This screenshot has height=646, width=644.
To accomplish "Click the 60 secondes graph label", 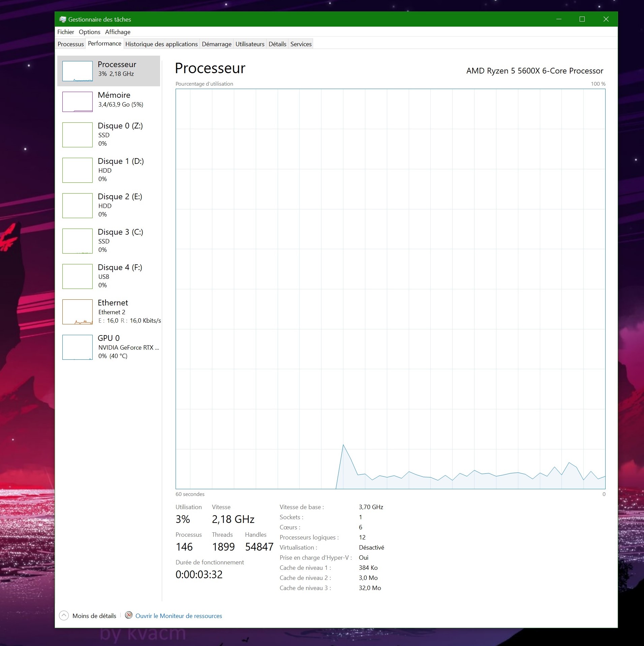I will click(190, 494).
